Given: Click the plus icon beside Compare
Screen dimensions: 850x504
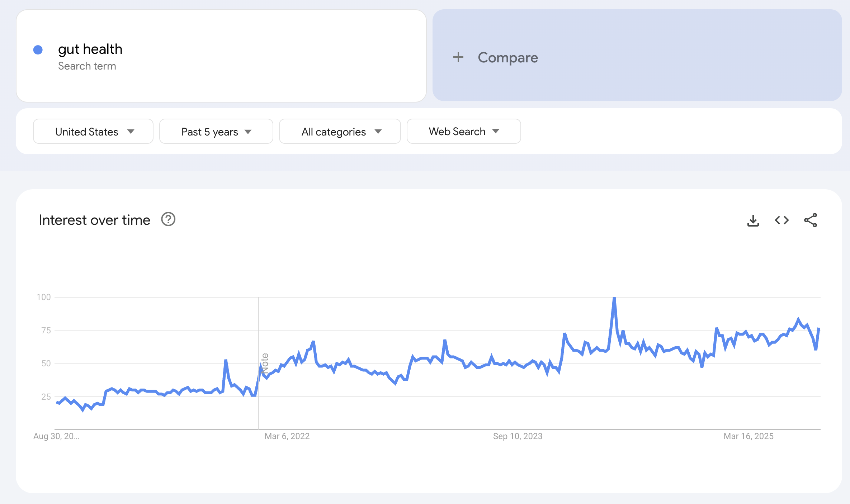Looking at the screenshot, I should pos(458,57).
